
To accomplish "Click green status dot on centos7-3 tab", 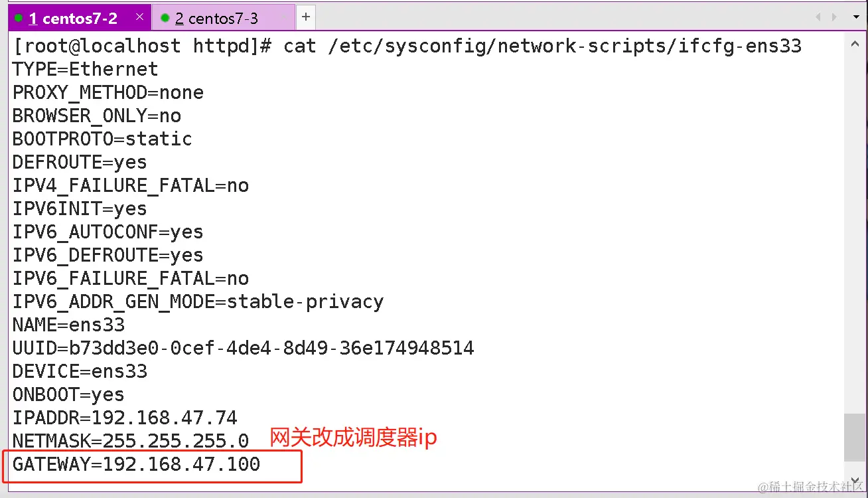I will click(165, 19).
